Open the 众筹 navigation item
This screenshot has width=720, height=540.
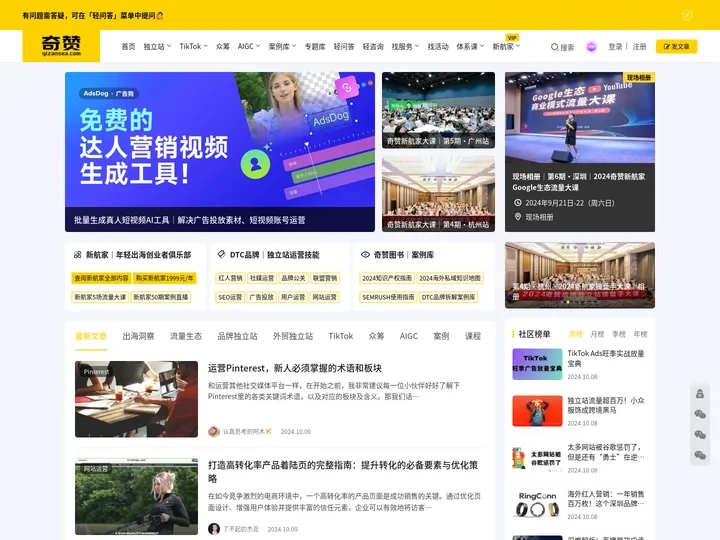tap(223, 46)
